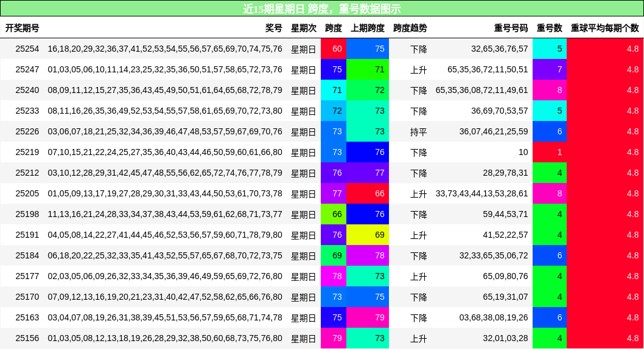Select issue number 25177

click(27, 276)
